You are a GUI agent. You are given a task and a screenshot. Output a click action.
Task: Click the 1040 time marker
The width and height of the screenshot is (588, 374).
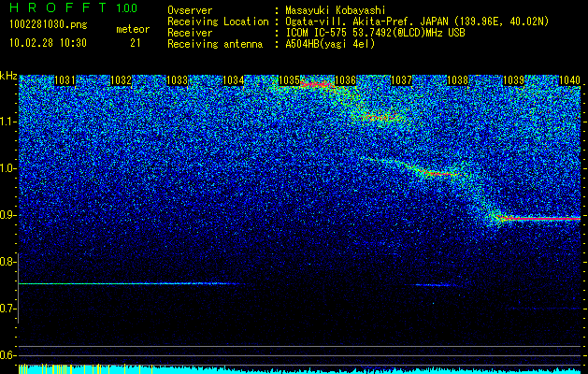(x=569, y=80)
